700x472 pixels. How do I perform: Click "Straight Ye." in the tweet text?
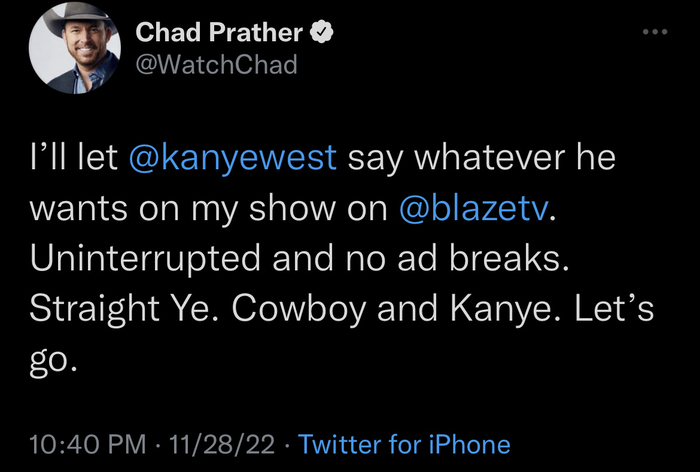108,307
